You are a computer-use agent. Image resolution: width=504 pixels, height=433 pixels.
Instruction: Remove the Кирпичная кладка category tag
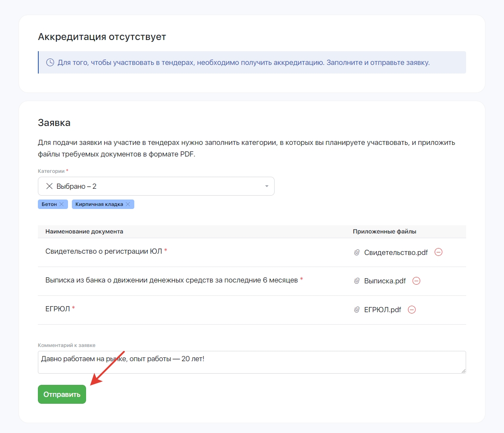coord(128,204)
